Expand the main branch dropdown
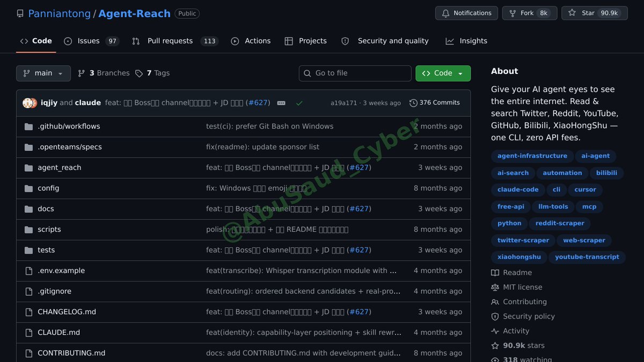Image resolution: width=644 pixels, height=362 pixels. pyautogui.click(x=43, y=73)
